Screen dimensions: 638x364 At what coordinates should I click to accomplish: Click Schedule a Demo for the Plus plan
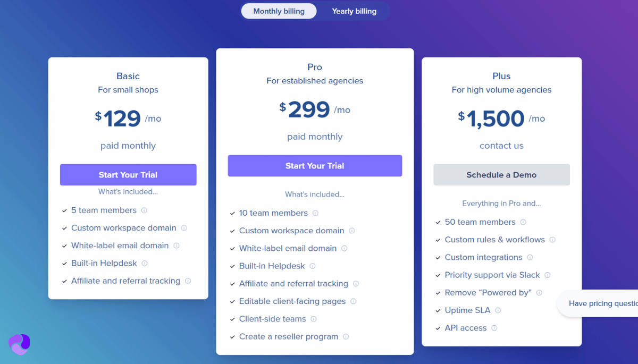[x=501, y=174]
